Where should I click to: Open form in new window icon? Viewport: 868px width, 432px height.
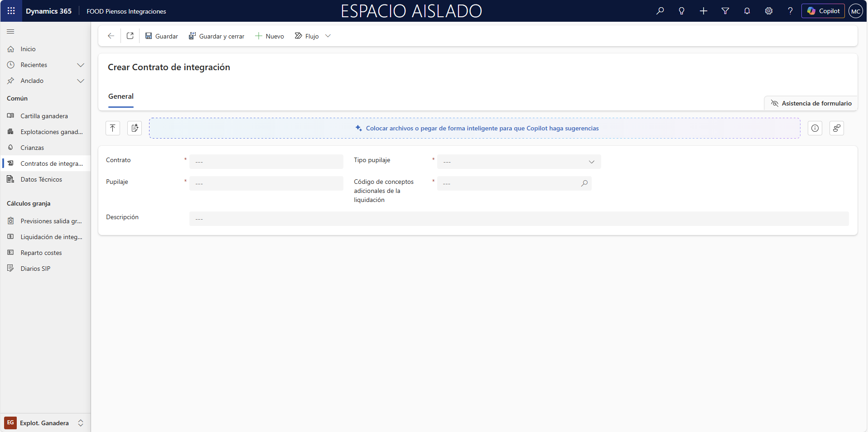(130, 36)
